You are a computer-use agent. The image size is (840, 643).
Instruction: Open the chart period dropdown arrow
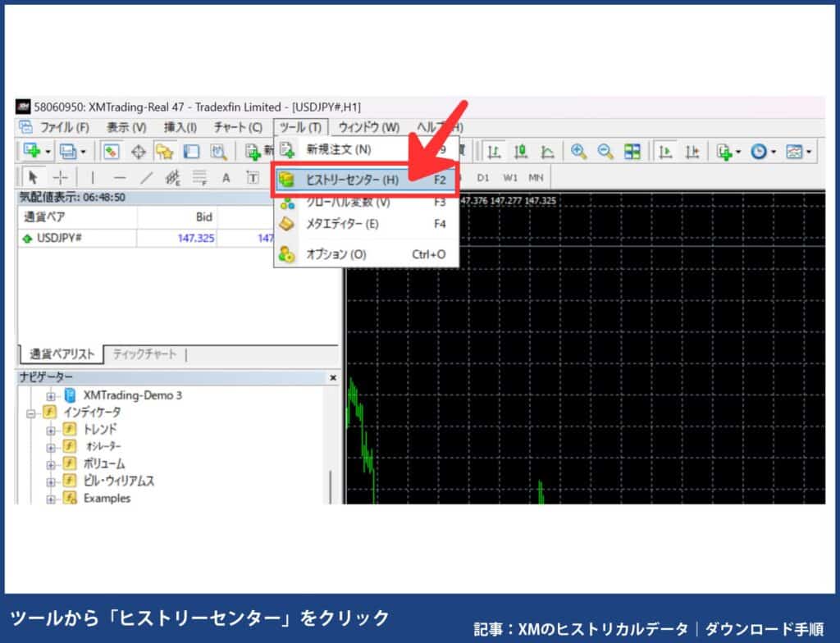tap(774, 151)
